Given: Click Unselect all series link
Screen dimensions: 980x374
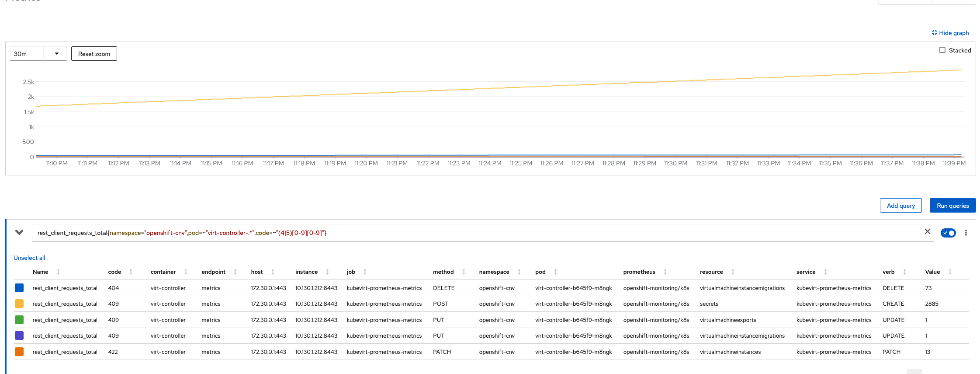Looking at the screenshot, I should (x=29, y=258).
